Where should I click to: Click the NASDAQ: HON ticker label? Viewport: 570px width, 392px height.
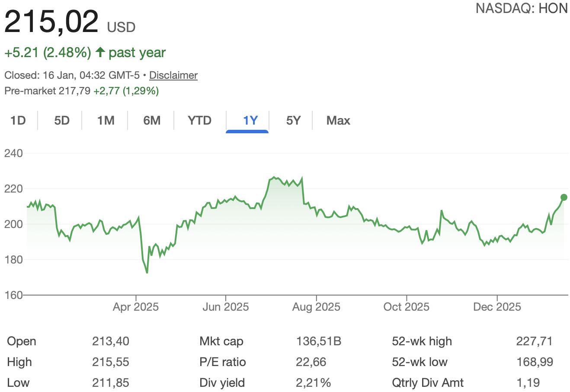(521, 9)
